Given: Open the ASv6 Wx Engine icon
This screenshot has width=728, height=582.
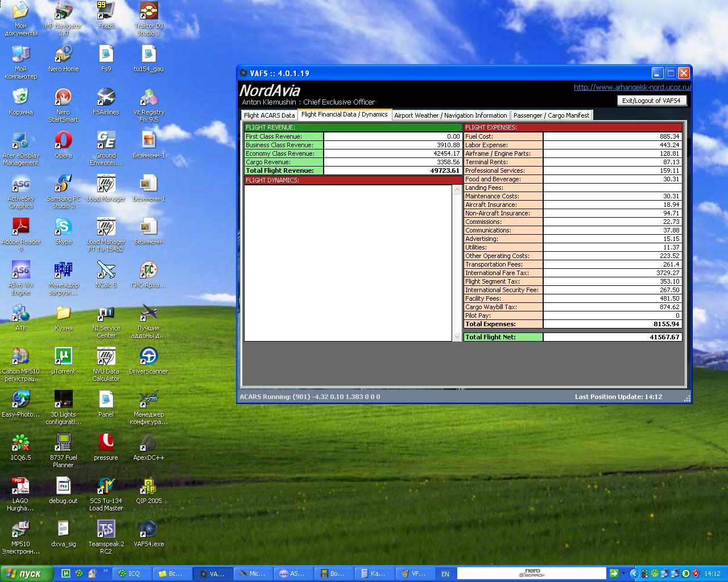Looking at the screenshot, I should tap(20, 277).
